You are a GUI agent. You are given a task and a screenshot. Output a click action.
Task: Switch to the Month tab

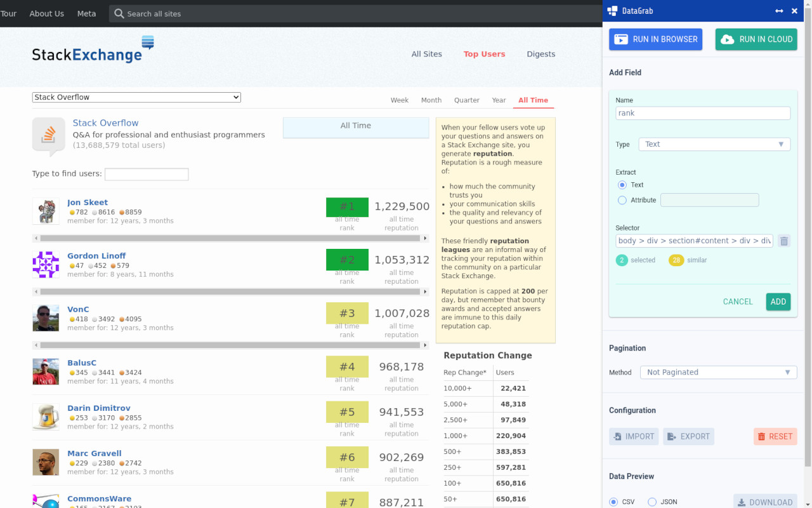tap(431, 100)
